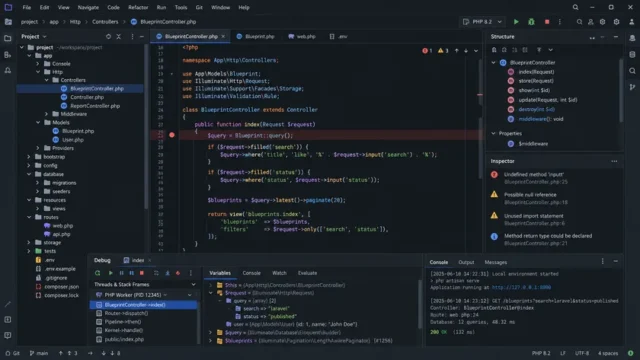
Task: Switch to the Blueprint.php editor tab
Action: 256,36
